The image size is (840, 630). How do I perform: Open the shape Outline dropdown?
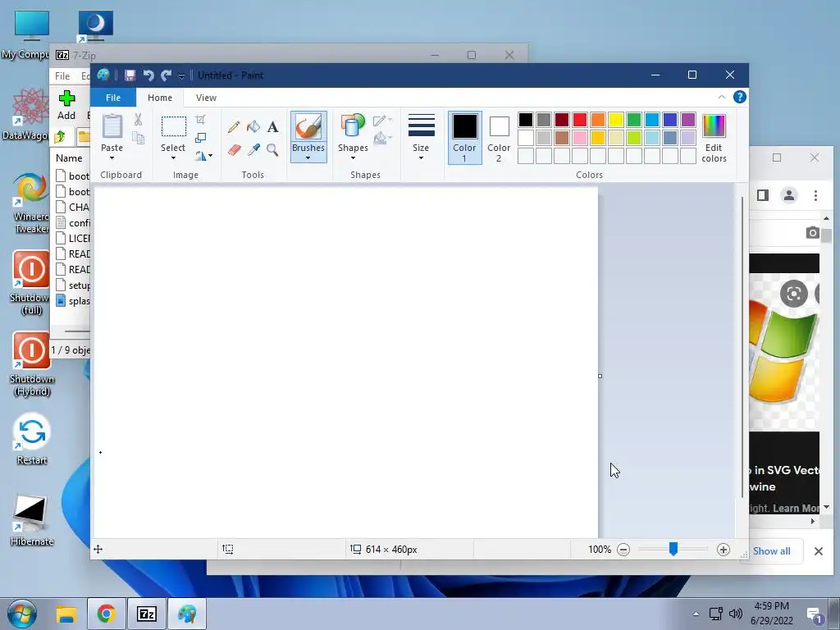click(382, 121)
